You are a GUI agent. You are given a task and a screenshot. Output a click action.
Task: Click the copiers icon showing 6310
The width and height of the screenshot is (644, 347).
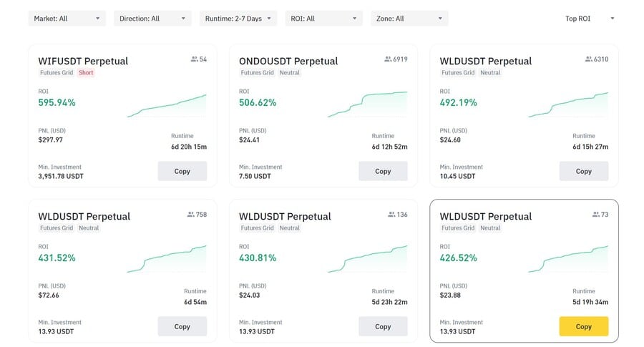[x=589, y=59]
